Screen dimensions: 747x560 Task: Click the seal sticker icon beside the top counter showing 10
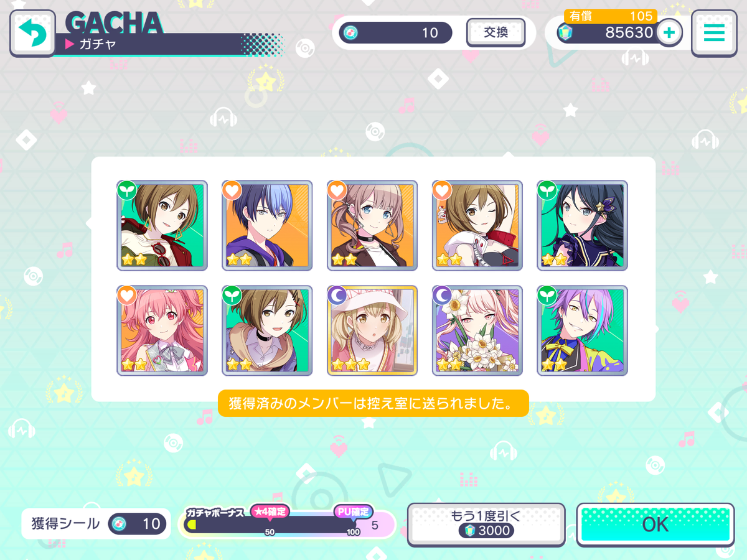pos(350,32)
